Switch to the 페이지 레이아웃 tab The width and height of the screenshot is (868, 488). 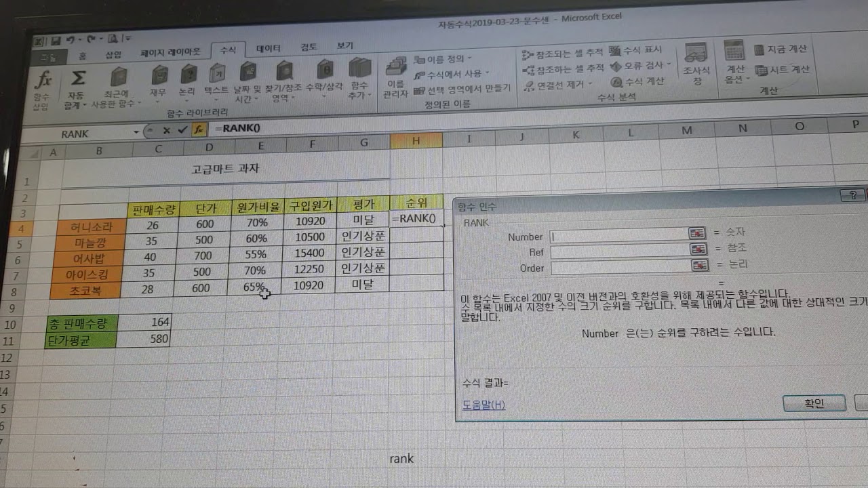pos(170,52)
